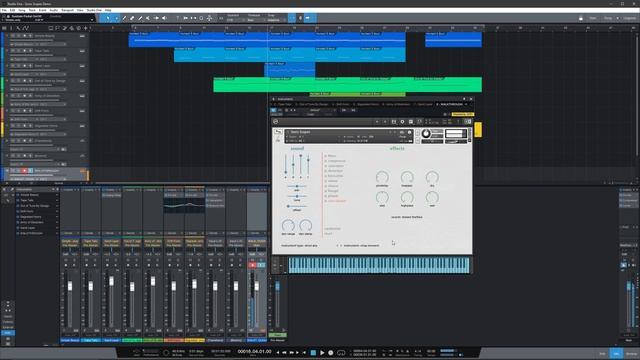
Task: Select the Bend tool in toolbar
Action: click(156, 18)
